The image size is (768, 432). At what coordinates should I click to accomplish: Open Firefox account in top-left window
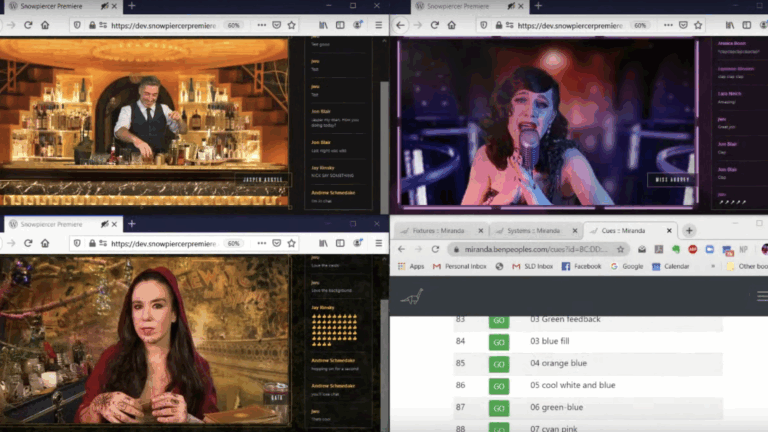tap(358, 24)
